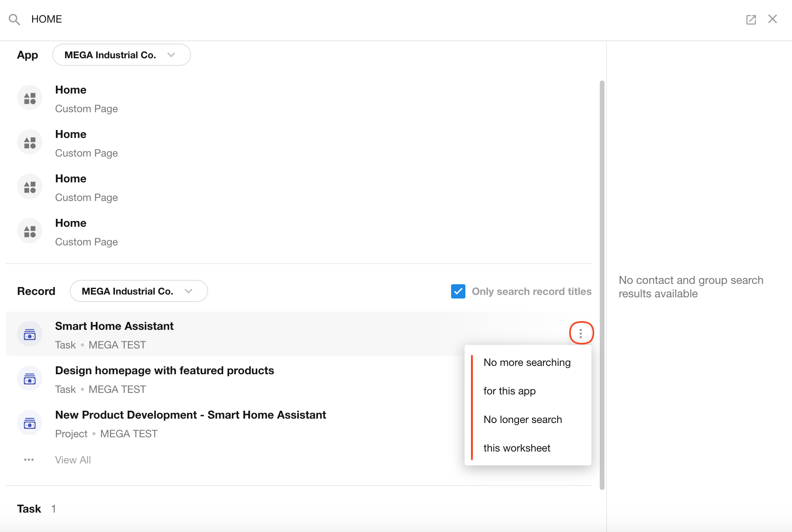Click the three-dot menu on Smart Home Assistant
This screenshot has width=792, height=532.
(581, 333)
